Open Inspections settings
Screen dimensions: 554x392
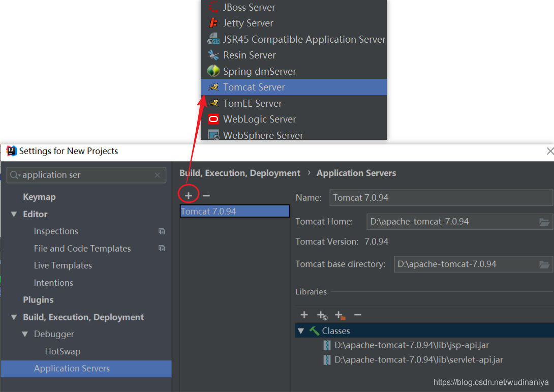pyautogui.click(x=56, y=231)
